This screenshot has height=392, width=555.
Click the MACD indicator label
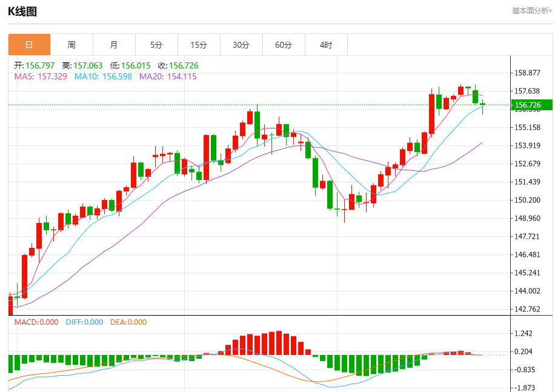(36, 322)
